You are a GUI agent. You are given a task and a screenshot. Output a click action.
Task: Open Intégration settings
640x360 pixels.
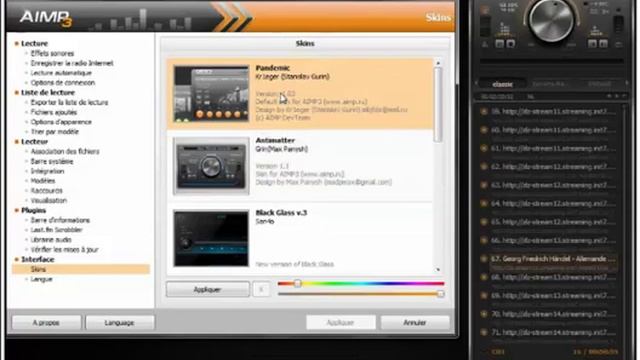(x=47, y=171)
